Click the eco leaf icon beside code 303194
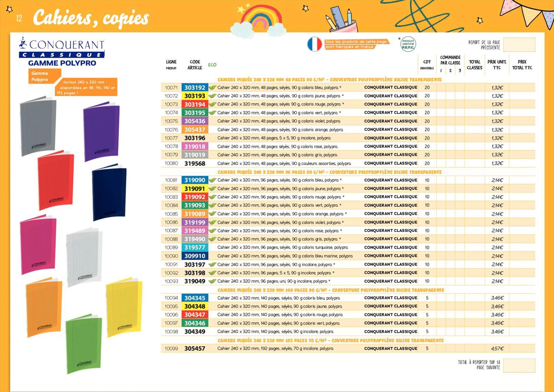The image size is (554, 392). click(x=213, y=105)
